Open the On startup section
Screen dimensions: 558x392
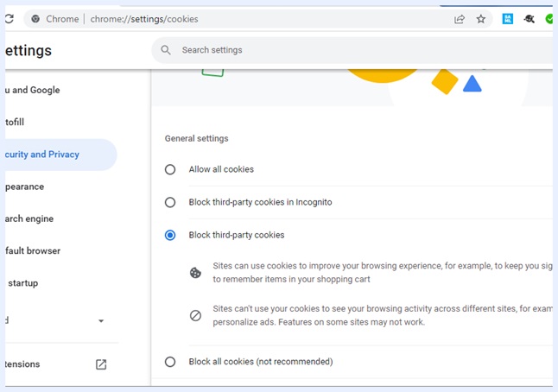[x=22, y=283]
